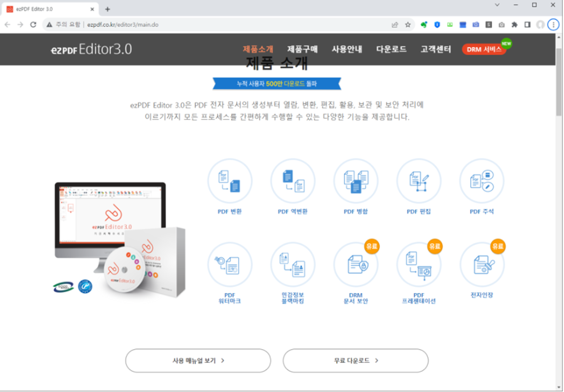Open the 고객센터 menu
564x392 pixels.
pyautogui.click(x=436, y=49)
